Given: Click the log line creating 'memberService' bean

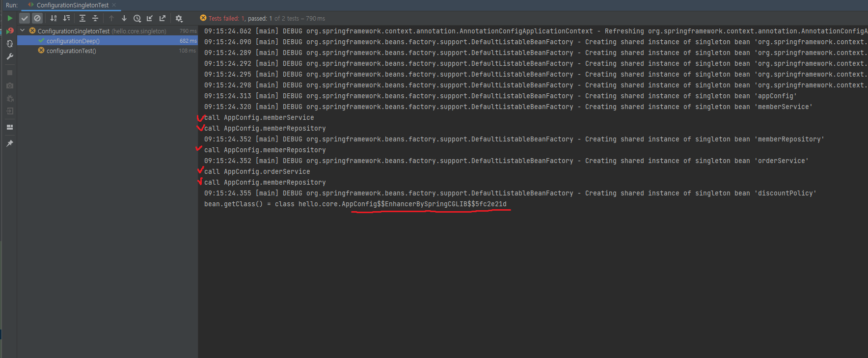Looking at the screenshot, I should click(508, 107).
